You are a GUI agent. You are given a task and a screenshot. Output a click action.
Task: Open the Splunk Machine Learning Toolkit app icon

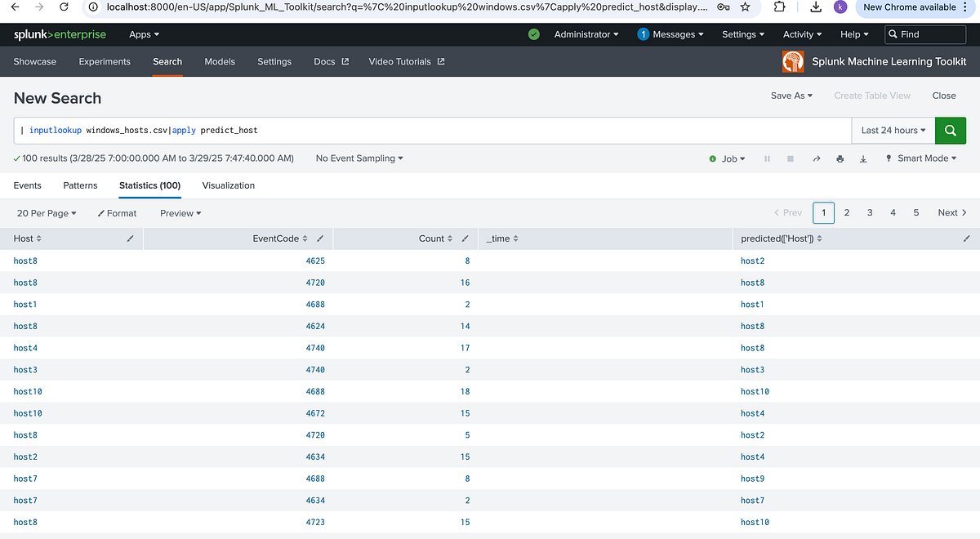[792, 60]
